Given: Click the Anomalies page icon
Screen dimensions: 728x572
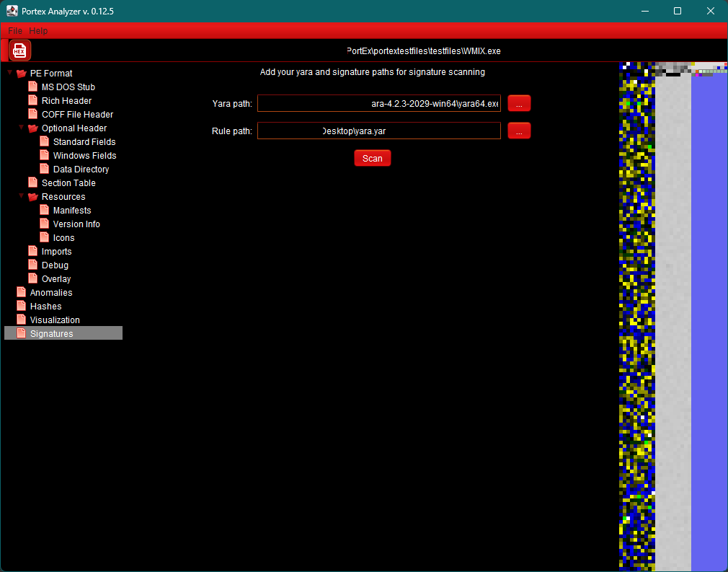Looking at the screenshot, I should point(22,293).
